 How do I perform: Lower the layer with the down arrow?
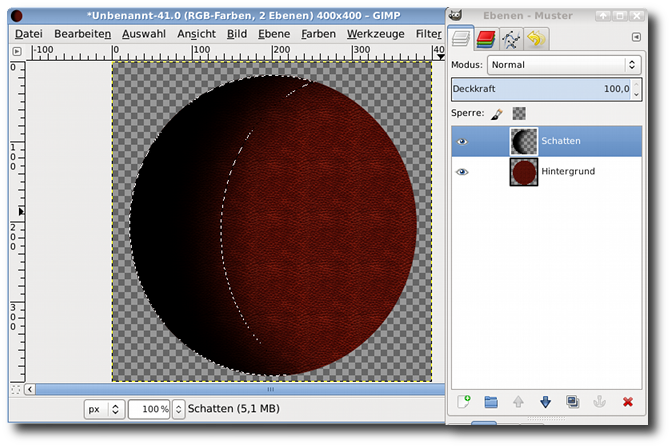point(545,401)
